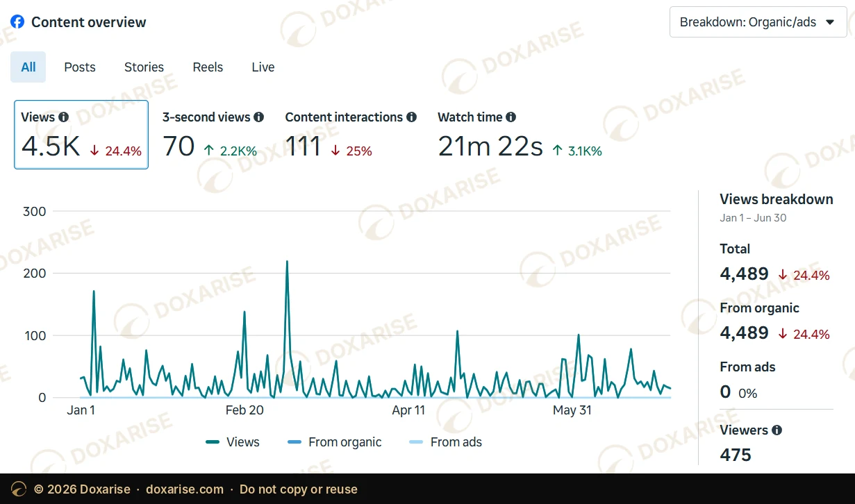Open the 3-second views info icon
Image resolution: width=855 pixels, height=504 pixels.
[x=259, y=117]
